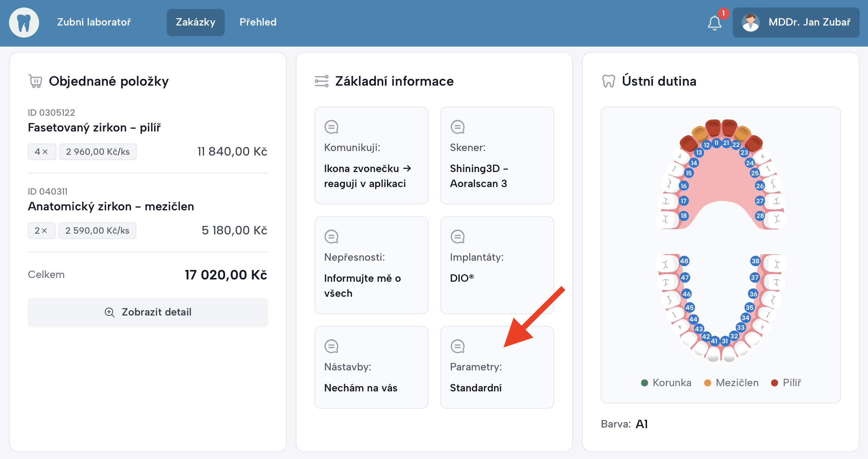Click the chat icon in Parametry card

point(457,346)
